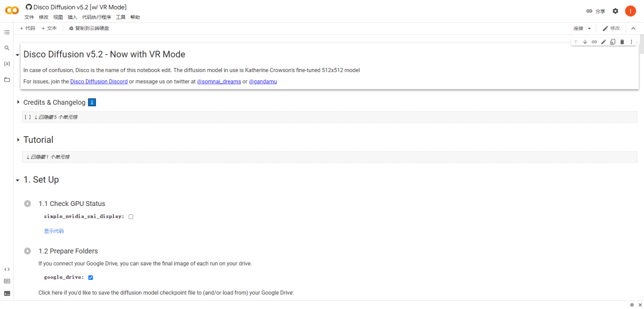Open more cell actions menu
The image size is (644, 309).
click(x=631, y=42)
